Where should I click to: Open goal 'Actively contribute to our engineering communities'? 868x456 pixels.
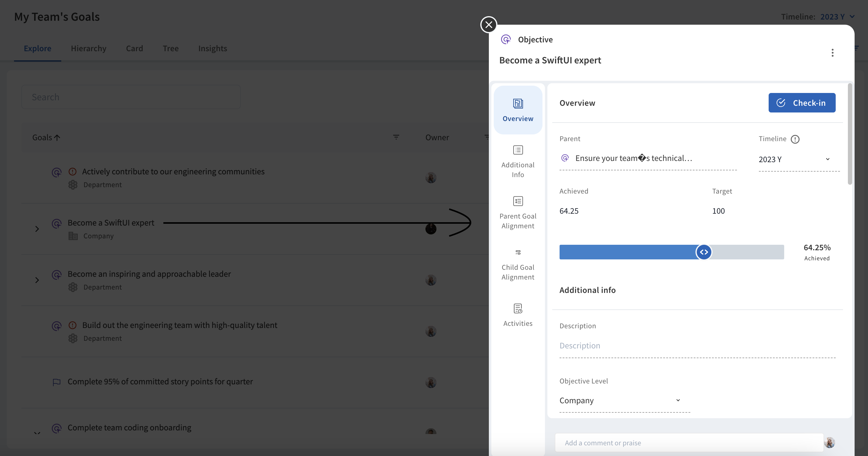pyautogui.click(x=173, y=172)
